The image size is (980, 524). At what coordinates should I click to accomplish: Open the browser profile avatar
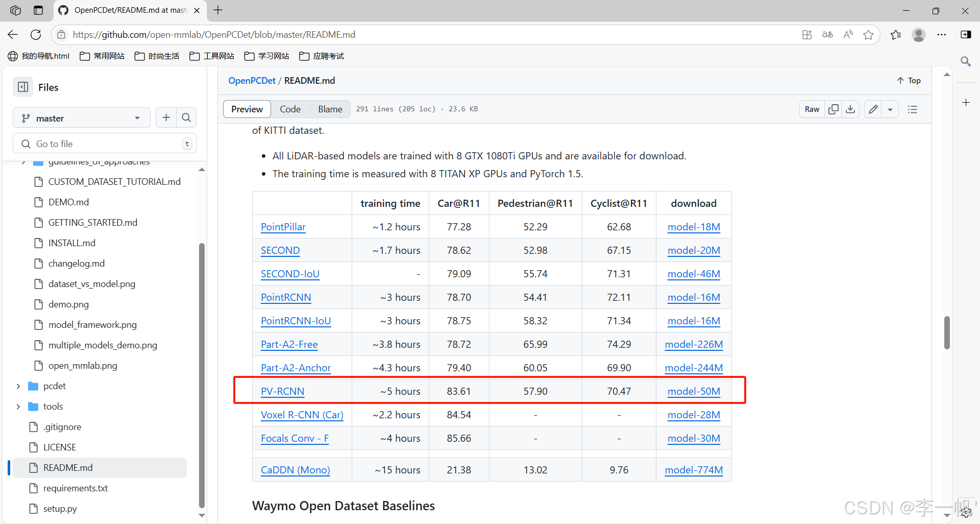click(919, 35)
